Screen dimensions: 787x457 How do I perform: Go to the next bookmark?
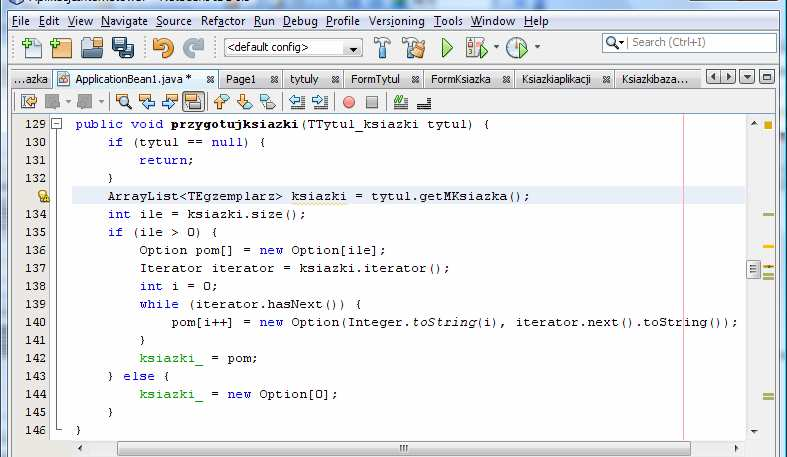244,102
